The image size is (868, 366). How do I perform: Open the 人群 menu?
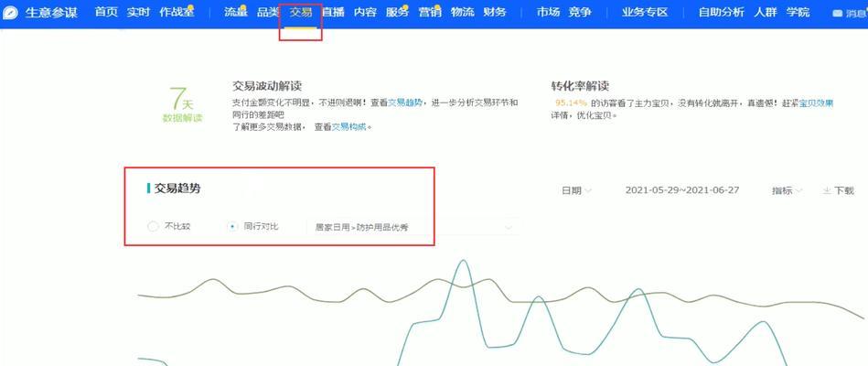[766, 12]
